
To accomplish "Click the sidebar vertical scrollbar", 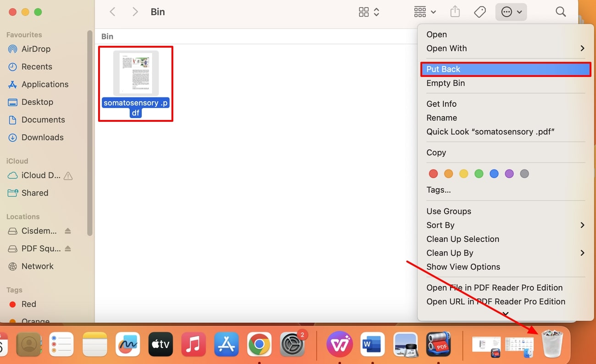I will click(90, 133).
